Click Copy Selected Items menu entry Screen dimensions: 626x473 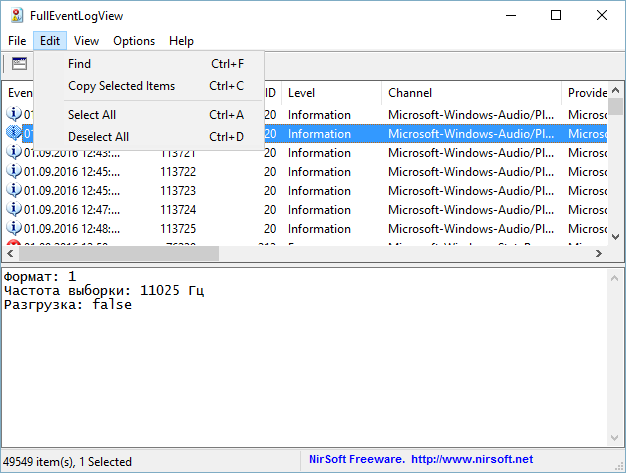[x=121, y=86]
